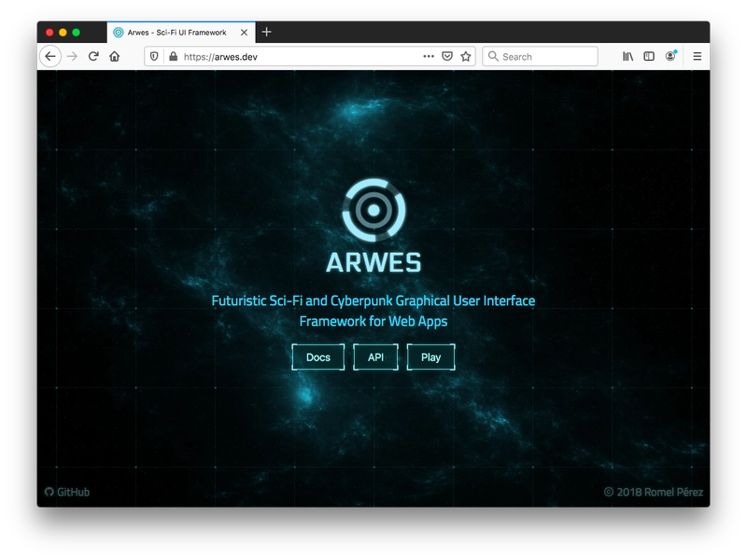Viewport: 747px width, 560px height.
Task: Open the Firefox account menu
Action: pos(670,56)
